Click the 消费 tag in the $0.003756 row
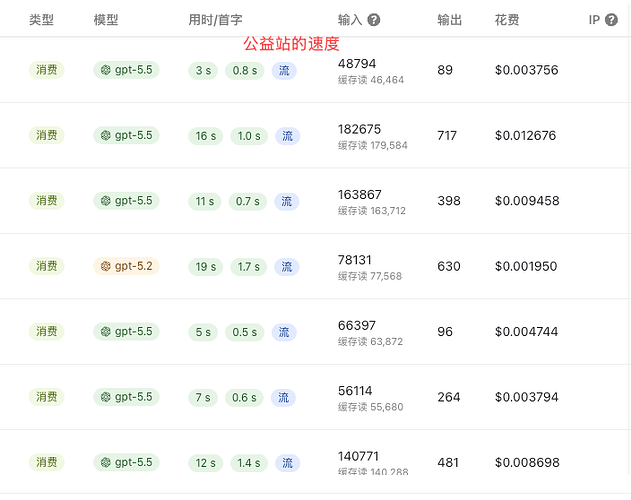631x500 pixels. (x=47, y=70)
